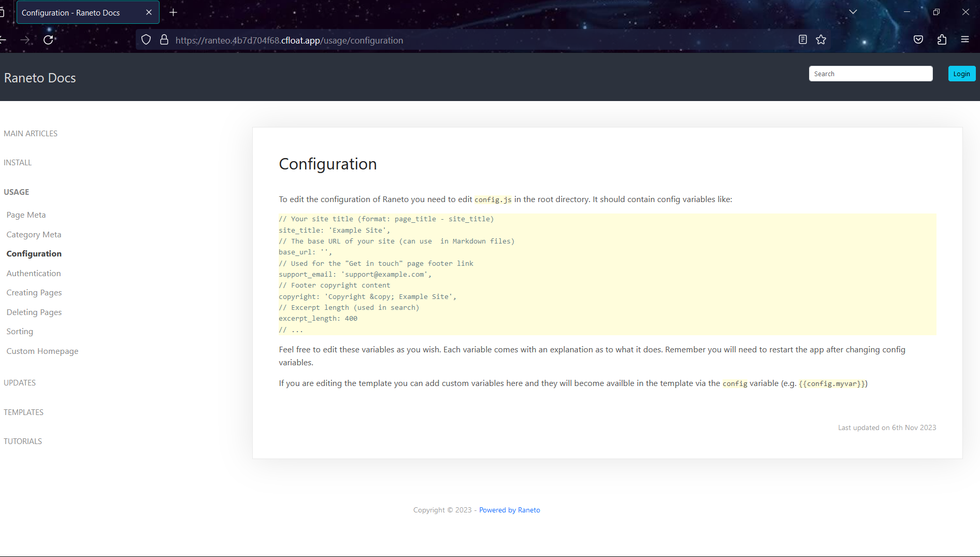Expand the INSTALL category

point(18,163)
